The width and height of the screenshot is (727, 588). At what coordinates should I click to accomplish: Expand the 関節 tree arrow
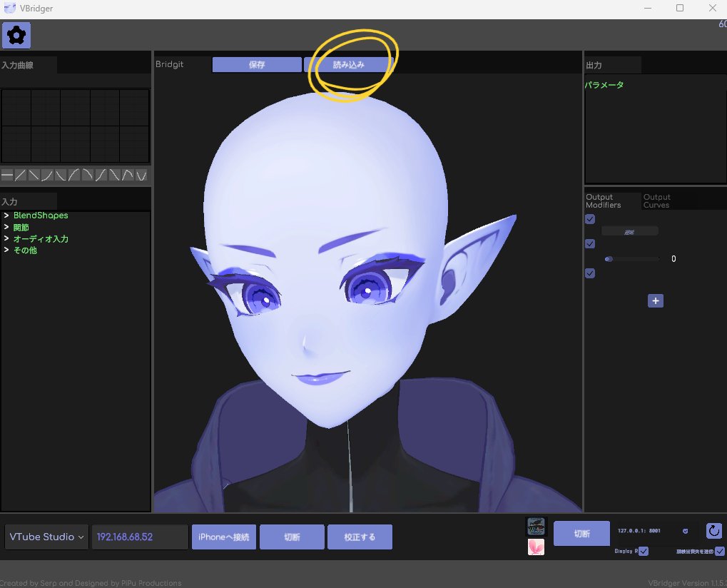(6, 227)
